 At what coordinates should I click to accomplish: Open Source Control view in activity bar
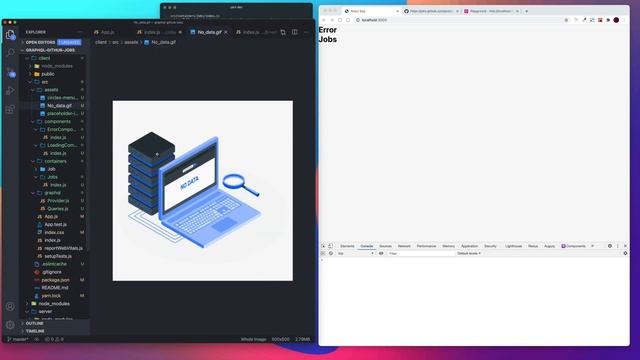pos(11,72)
